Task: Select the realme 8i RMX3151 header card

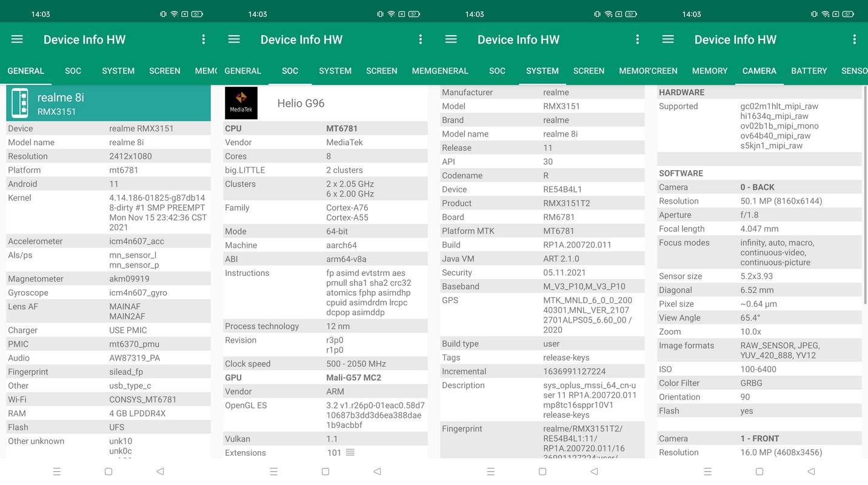Action: tap(109, 103)
